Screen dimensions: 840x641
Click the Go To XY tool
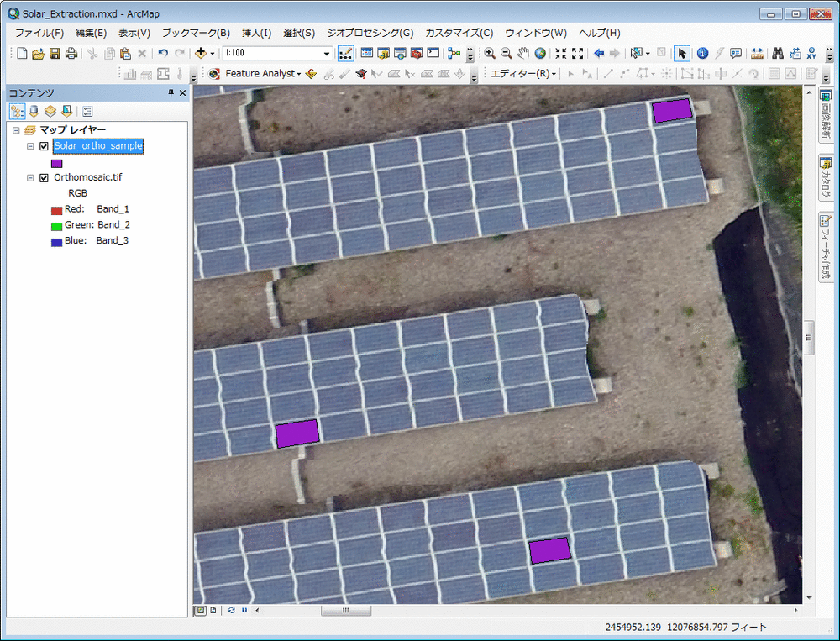pos(811,54)
